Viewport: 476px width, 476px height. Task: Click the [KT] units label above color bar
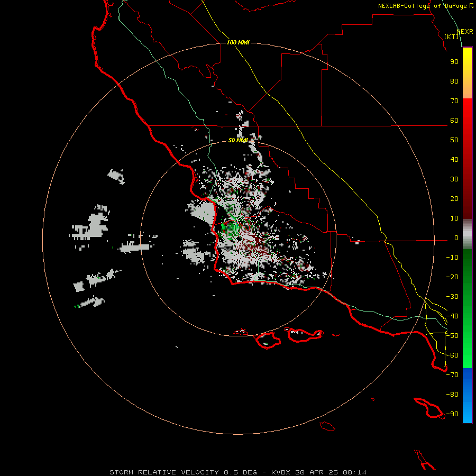[x=451, y=36]
